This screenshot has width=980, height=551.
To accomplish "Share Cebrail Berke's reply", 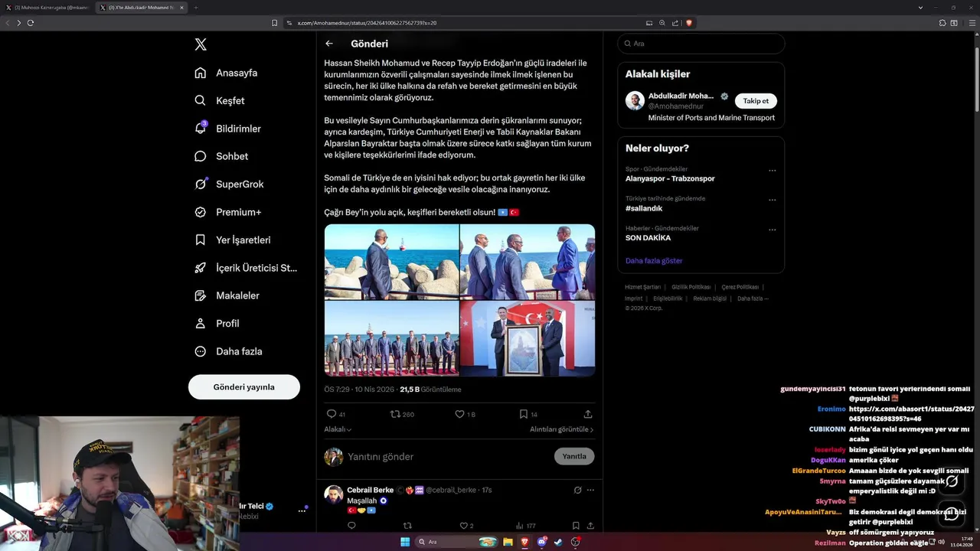I will coord(590,526).
